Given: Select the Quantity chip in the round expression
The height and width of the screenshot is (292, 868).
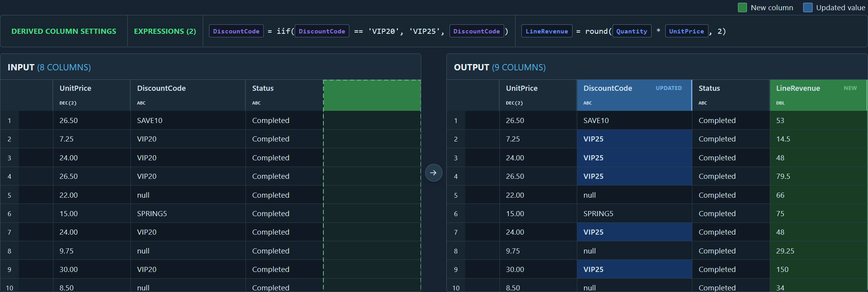Looking at the screenshot, I should (631, 31).
